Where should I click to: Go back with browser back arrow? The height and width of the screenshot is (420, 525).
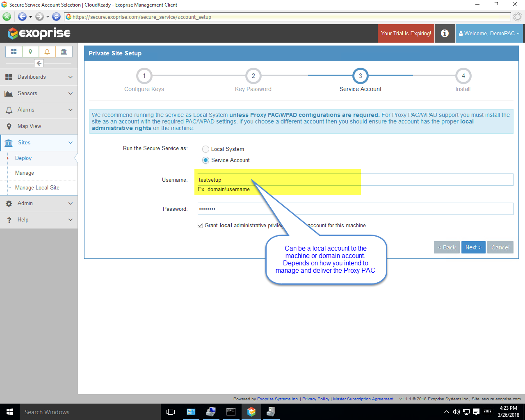coord(22,17)
